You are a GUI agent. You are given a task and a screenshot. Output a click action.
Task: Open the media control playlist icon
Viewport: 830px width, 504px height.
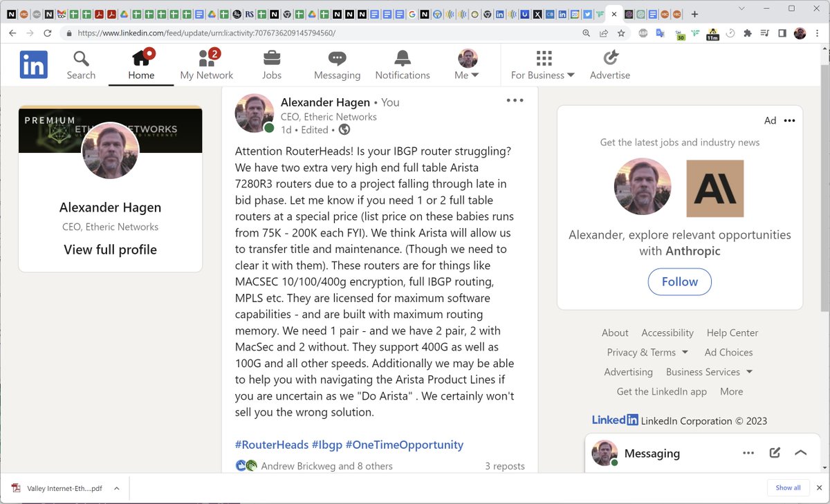coord(765,32)
